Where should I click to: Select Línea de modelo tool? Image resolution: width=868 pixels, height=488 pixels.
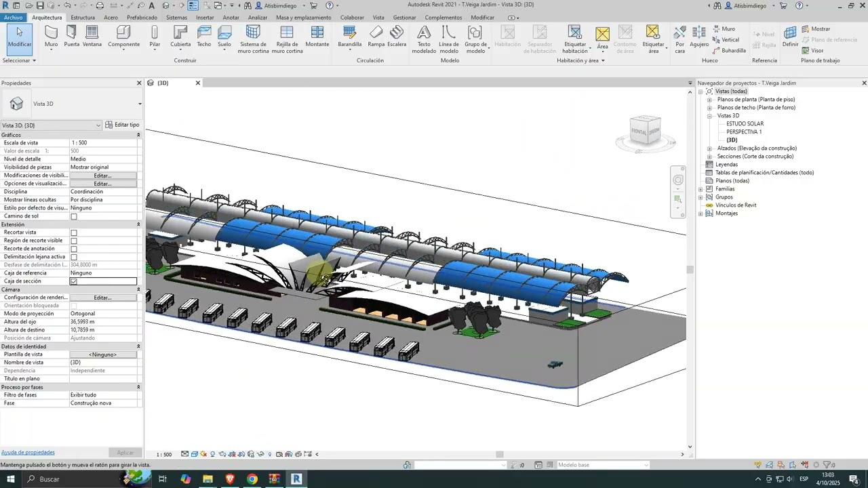[x=448, y=39]
